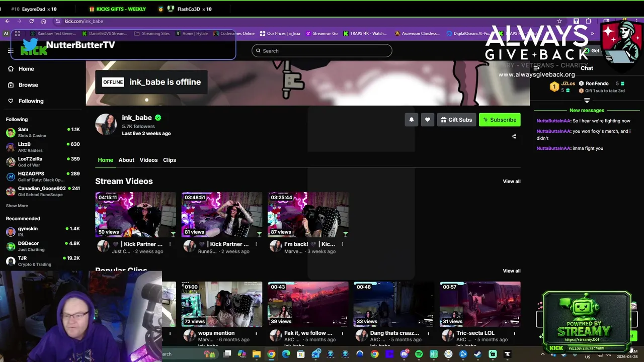The width and height of the screenshot is (644, 362).
Task: Click the Gift Subs button
Action: (456, 120)
